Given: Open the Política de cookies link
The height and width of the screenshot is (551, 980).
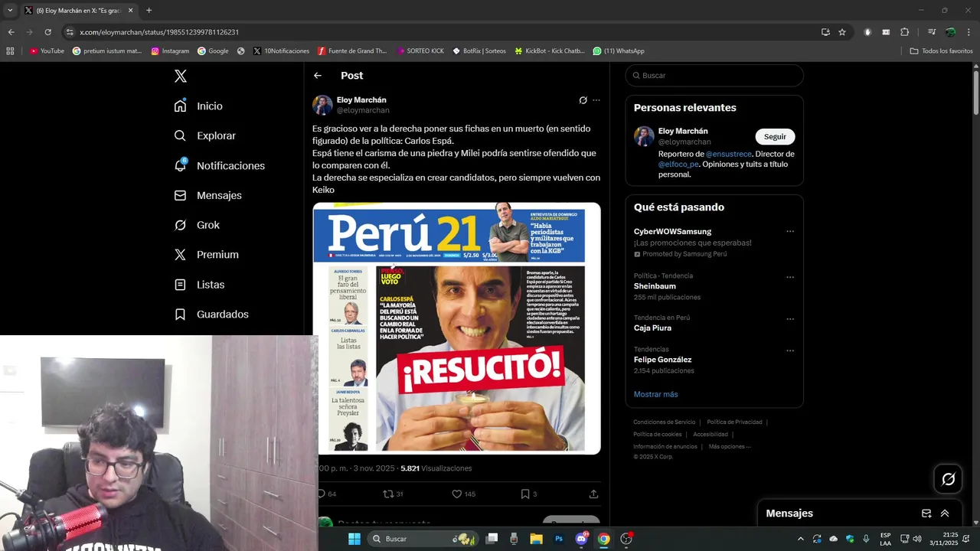Looking at the screenshot, I should pos(657,434).
